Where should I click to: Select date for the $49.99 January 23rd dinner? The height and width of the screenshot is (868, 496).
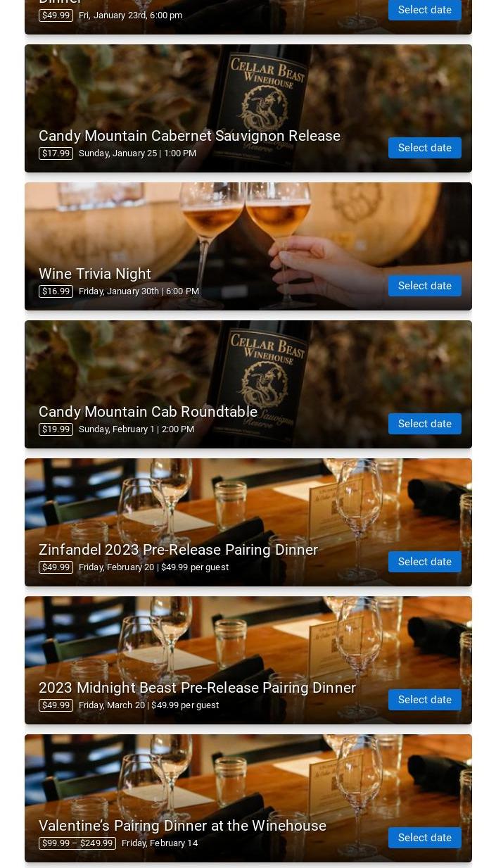point(424,10)
